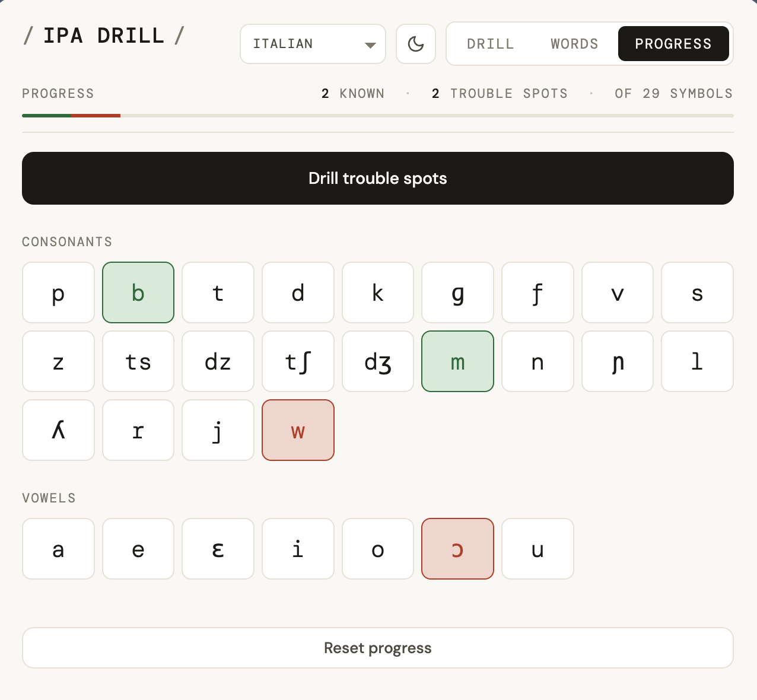Click the Reset progress button

coord(378,648)
